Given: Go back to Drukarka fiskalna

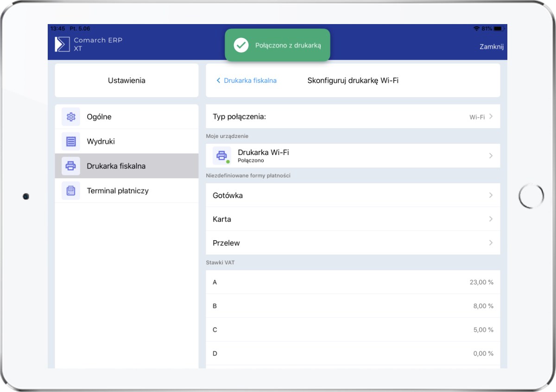Looking at the screenshot, I should tap(246, 81).
